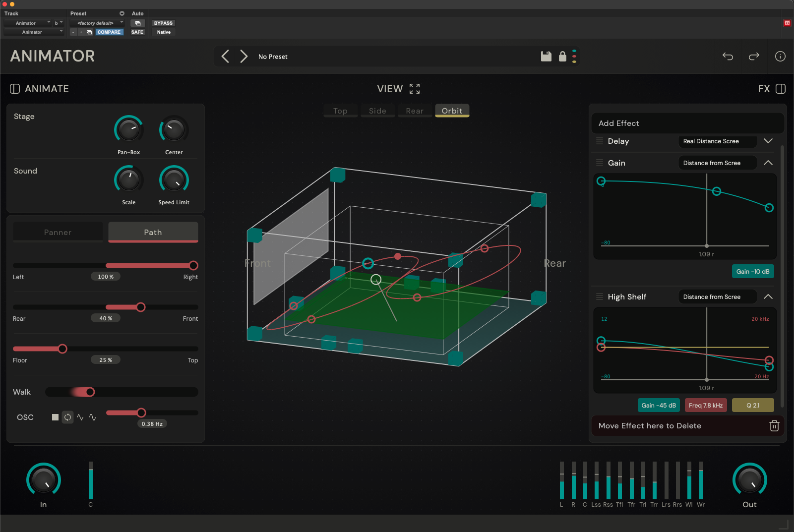Open the colored three-dot preset menu
The height and width of the screenshot is (532, 794).
click(574, 57)
